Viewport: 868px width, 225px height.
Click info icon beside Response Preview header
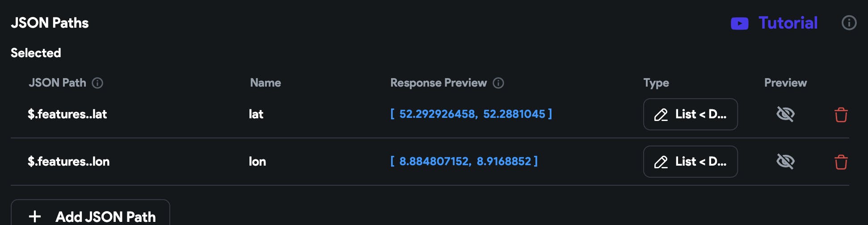tap(498, 83)
